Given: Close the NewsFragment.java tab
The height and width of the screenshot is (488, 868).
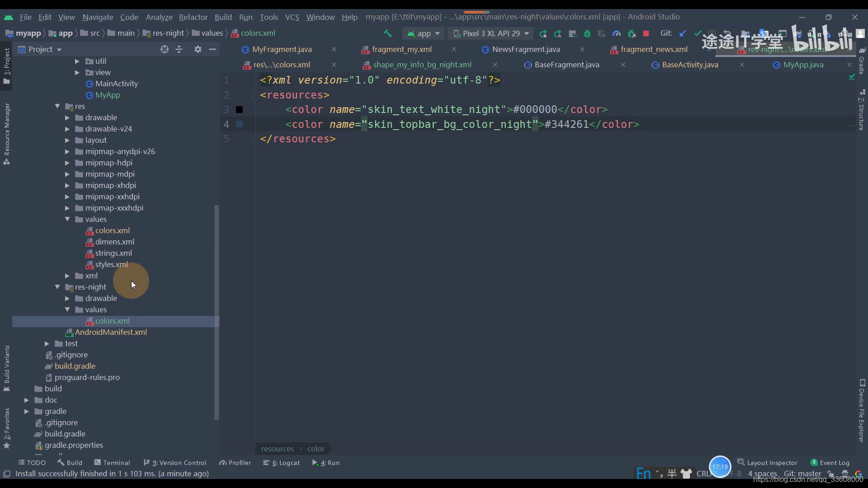Looking at the screenshot, I should click(x=582, y=49).
